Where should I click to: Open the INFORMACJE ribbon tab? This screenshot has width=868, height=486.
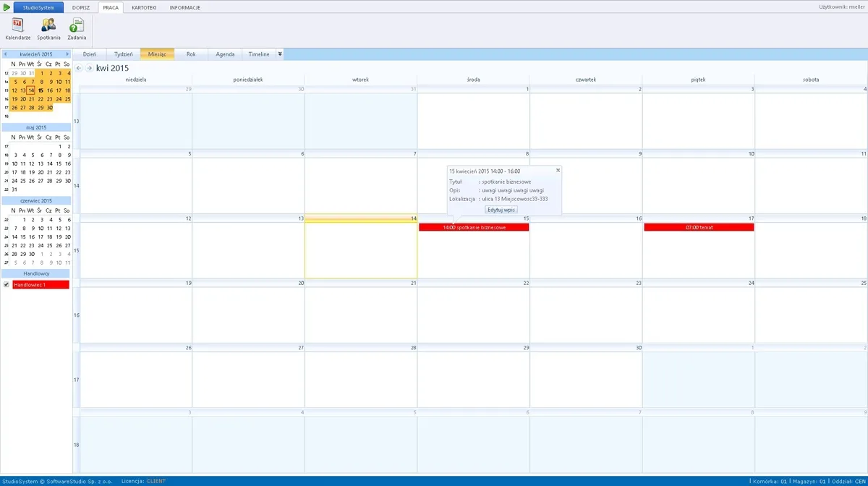pos(184,7)
